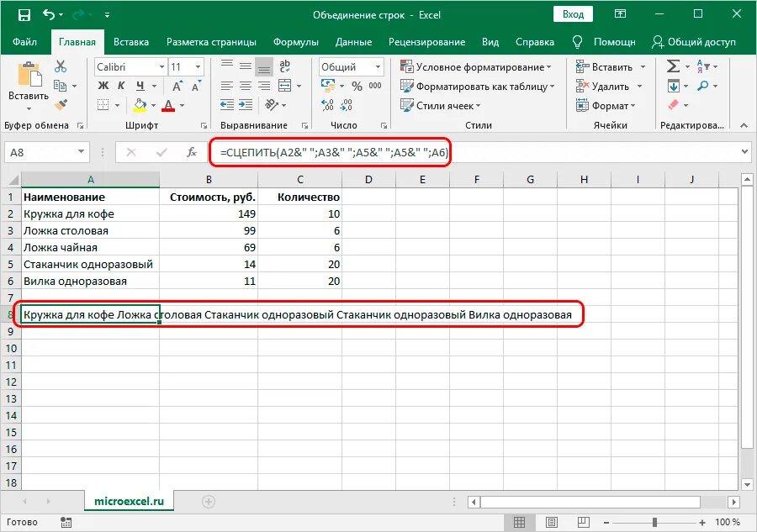Click Decrease Decimal icon
757x532 pixels.
[x=347, y=105]
